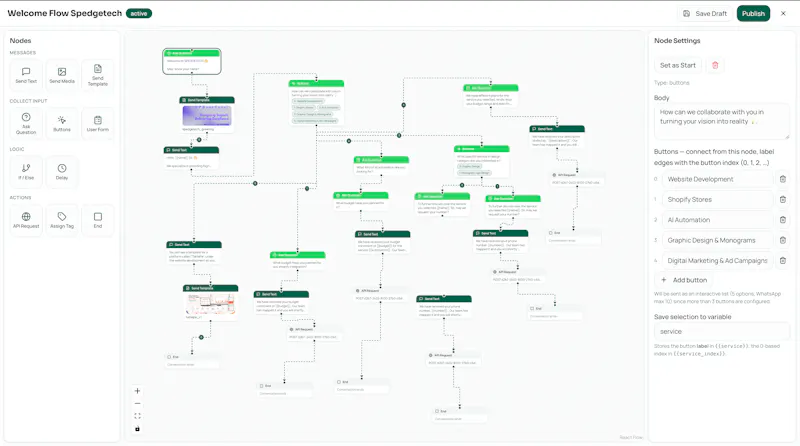The width and height of the screenshot is (800, 446).
Task: Add a Delay logic node
Action: coord(62,172)
